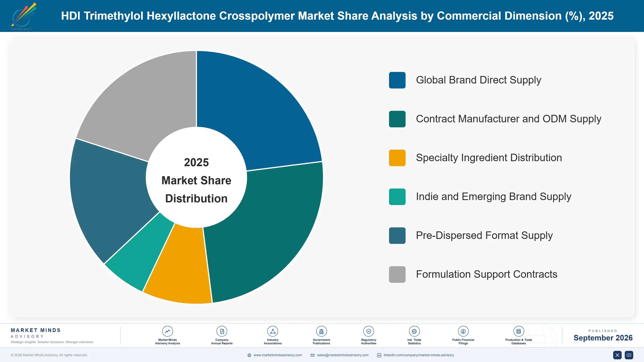This screenshot has height=362, width=644.
Task: Click the 'Indie and Emerging Brand Supply' label
Action: click(494, 197)
